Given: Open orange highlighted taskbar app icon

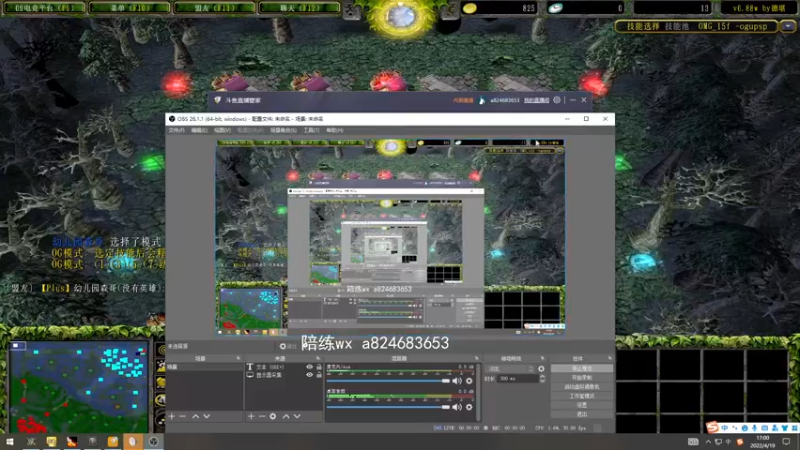Looking at the screenshot, I should coord(133,441).
